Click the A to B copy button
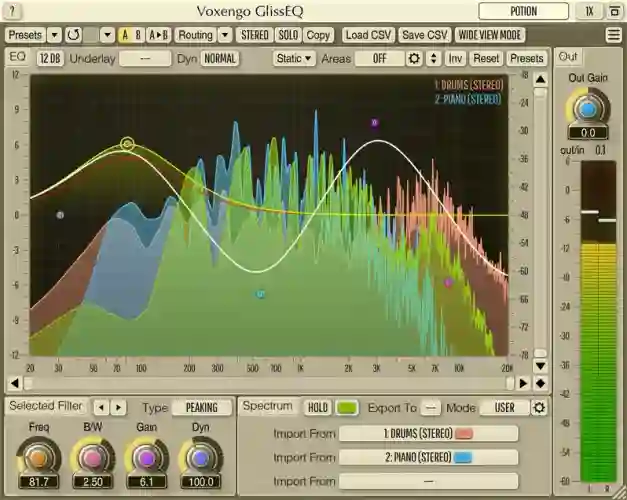 pyautogui.click(x=158, y=35)
